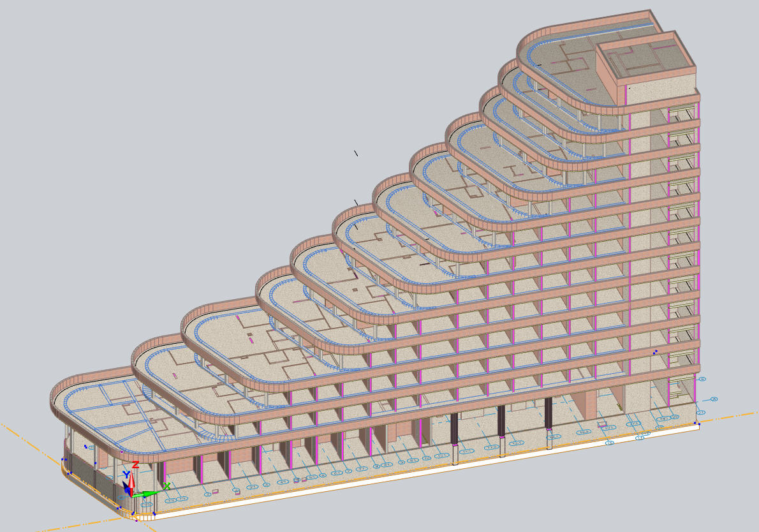
Task: Click the small black tick above terraces
Action: (356, 153)
